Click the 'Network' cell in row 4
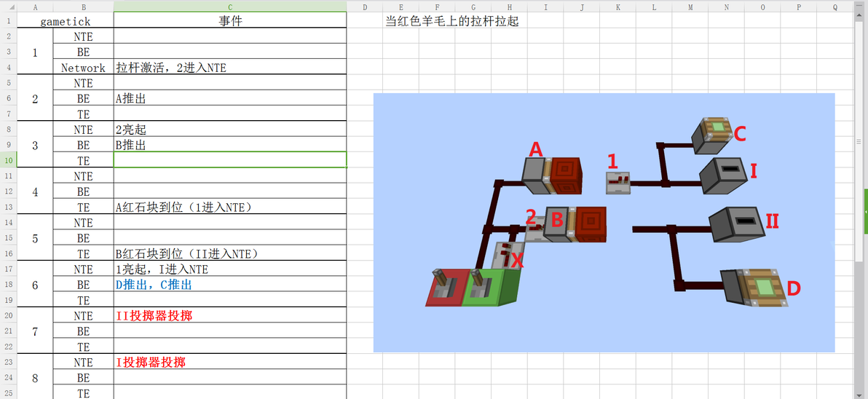Screen dimensions: 868x399 coord(84,68)
